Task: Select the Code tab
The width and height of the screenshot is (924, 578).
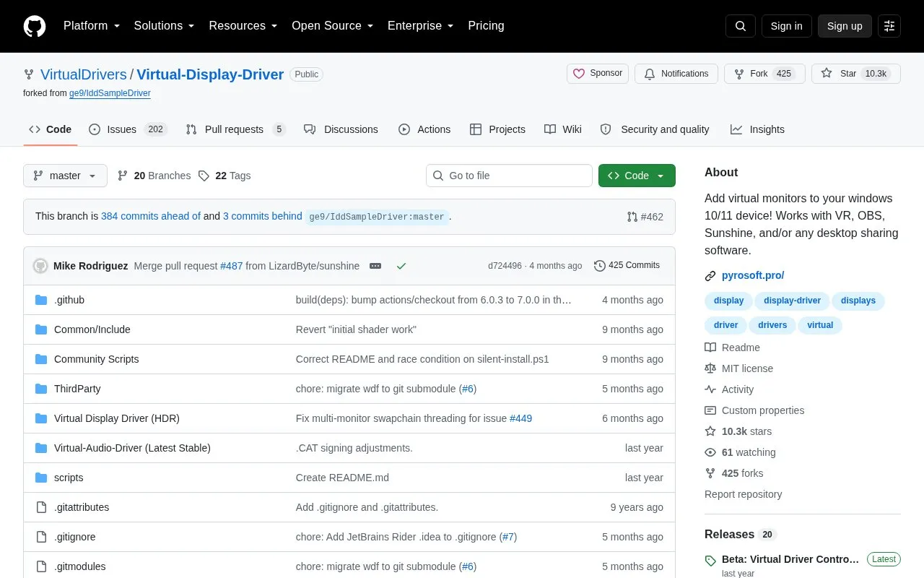Action: (x=50, y=129)
